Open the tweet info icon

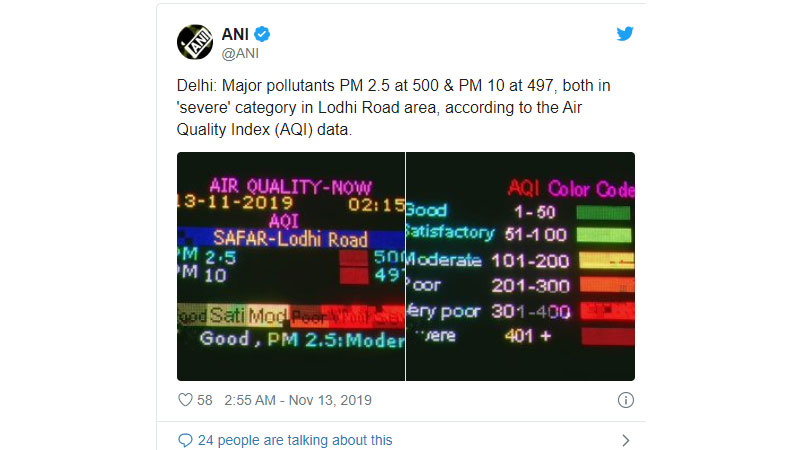click(626, 400)
